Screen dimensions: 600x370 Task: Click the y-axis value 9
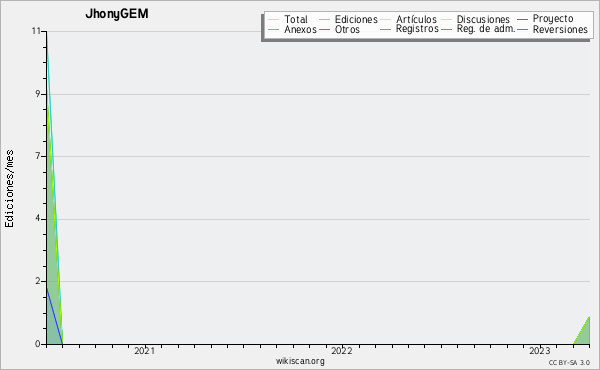tap(38, 94)
